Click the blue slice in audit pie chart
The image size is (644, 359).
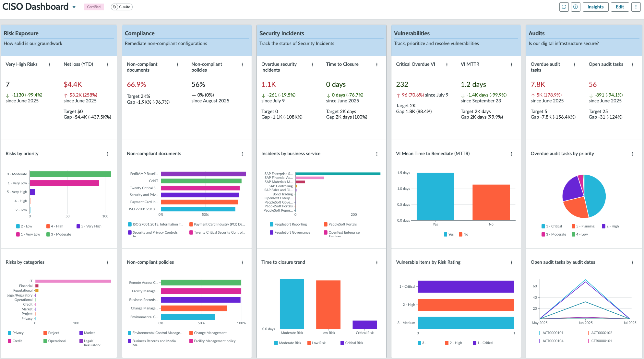(x=595, y=195)
